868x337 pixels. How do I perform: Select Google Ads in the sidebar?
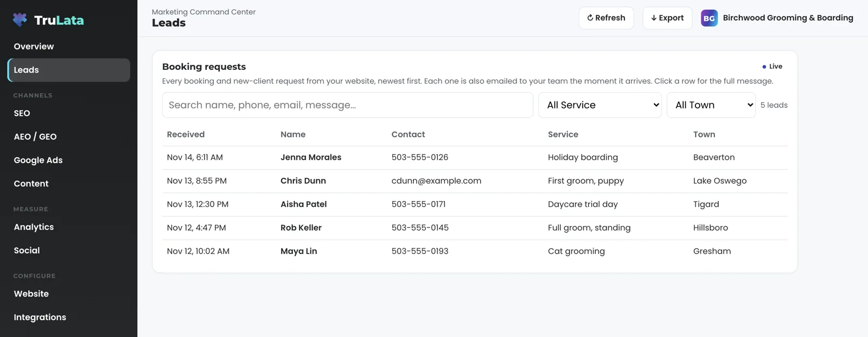click(68, 160)
